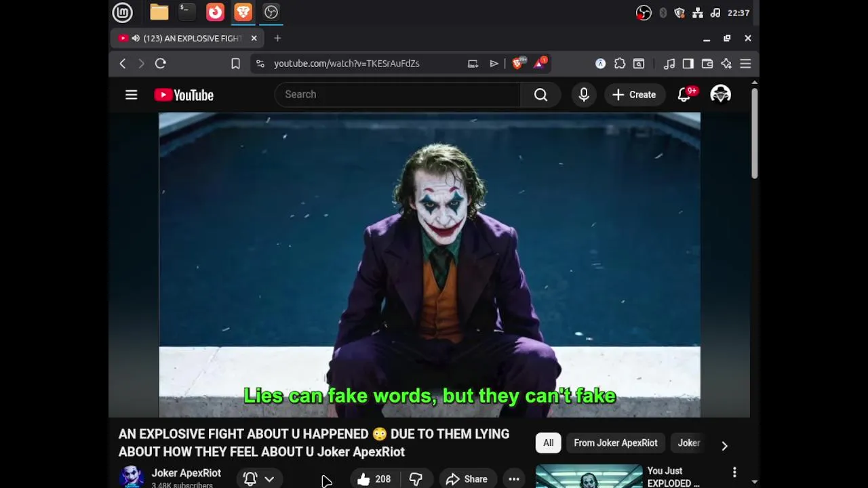The width and height of the screenshot is (868, 488).
Task: Dislike this video
Action: point(416,479)
